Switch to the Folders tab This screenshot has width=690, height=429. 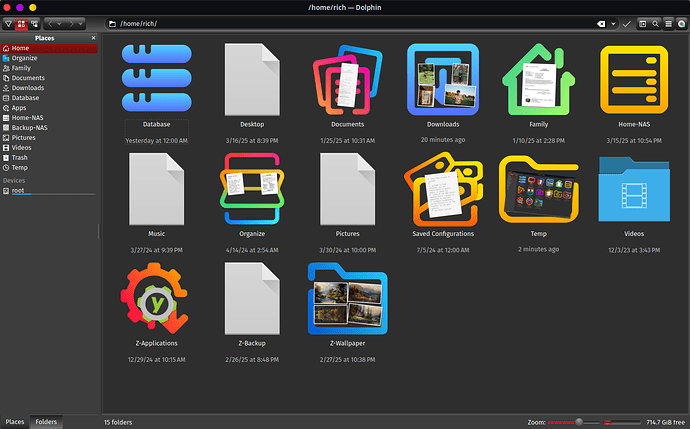coord(46,422)
